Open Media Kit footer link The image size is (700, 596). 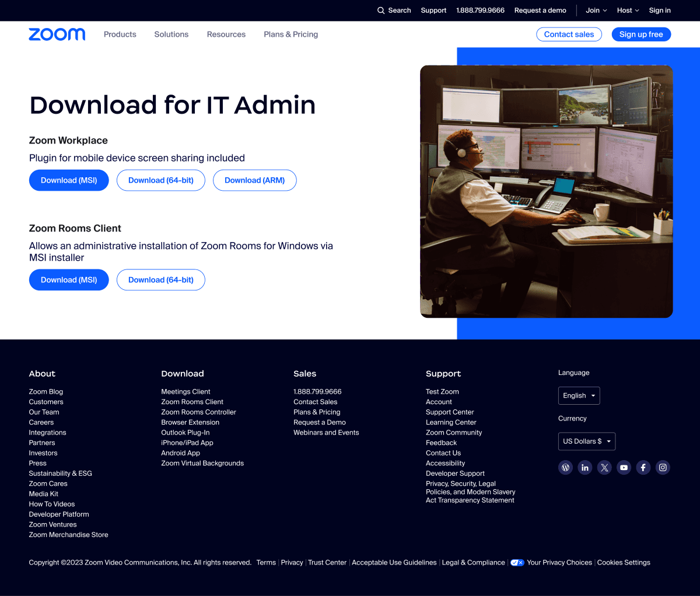point(44,494)
